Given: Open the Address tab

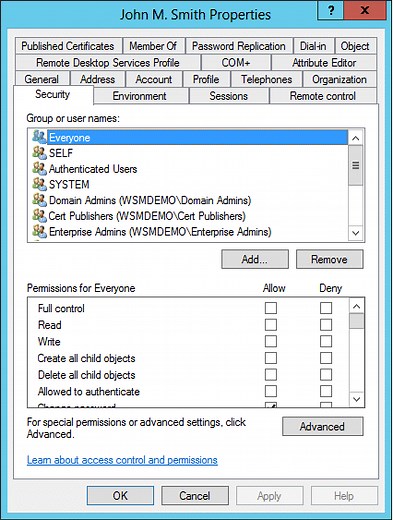Looking at the screenshot, I should (97, 79).
